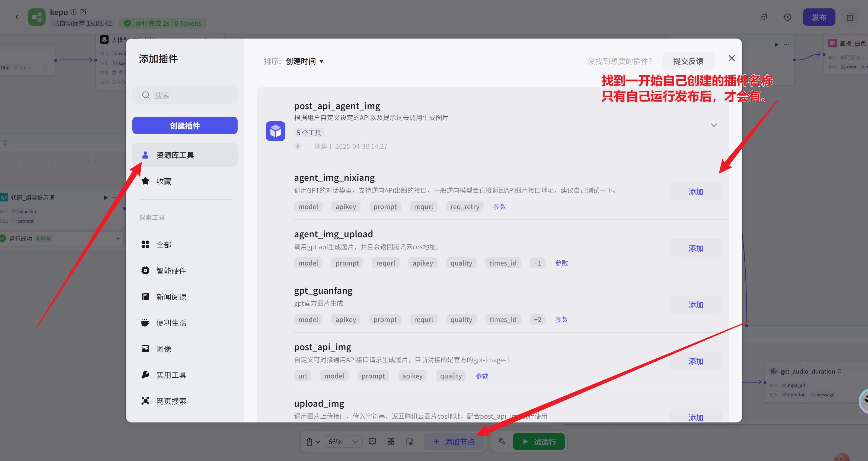Click the 运行完成 2s | 0 Tokens status

pyautogui.click(x=163, y=23)
